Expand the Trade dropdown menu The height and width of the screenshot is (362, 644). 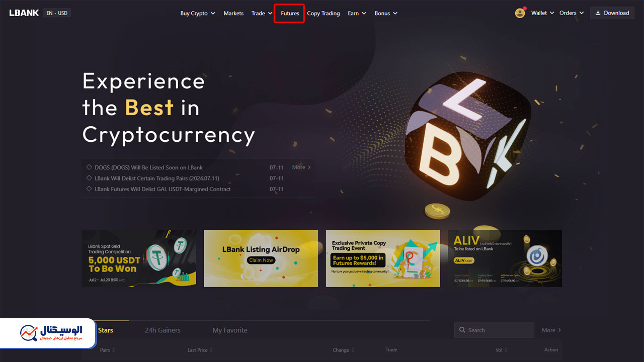262,13
